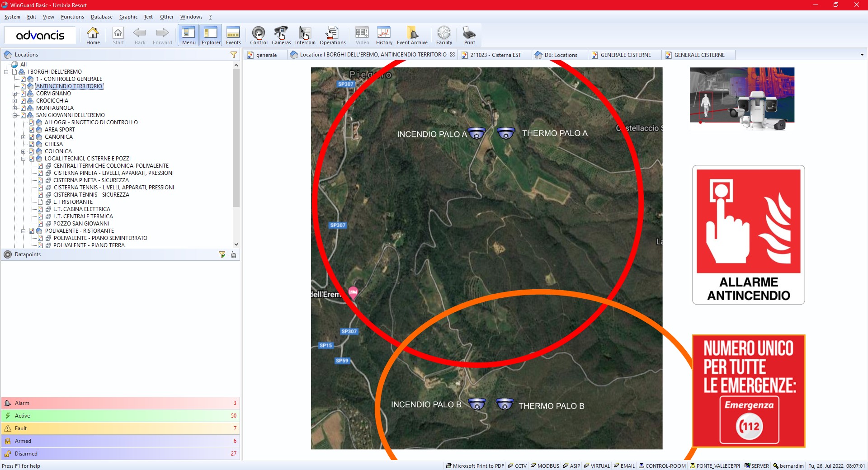The width and height of the screenshot is (868, 470).
Task: Collapse LOCALI TECNICI, CISTERNE E POZZI node
Action: pos(24,159)
